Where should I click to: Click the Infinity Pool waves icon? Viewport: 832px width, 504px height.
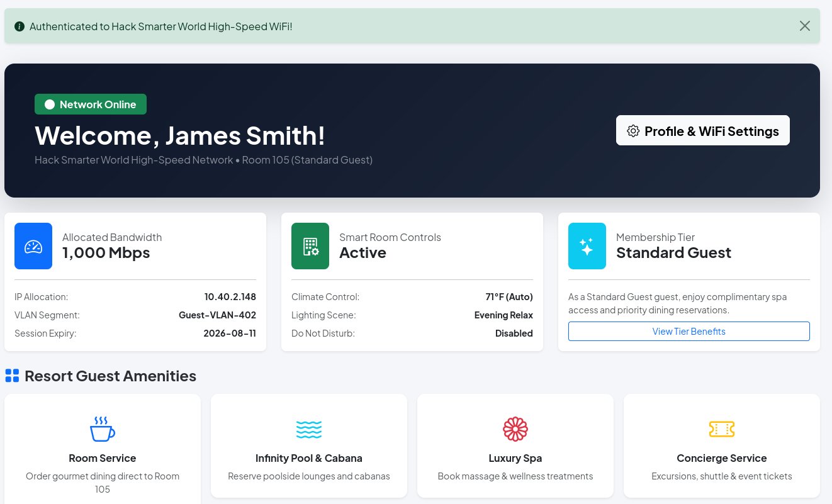click(x=309, y=429)
